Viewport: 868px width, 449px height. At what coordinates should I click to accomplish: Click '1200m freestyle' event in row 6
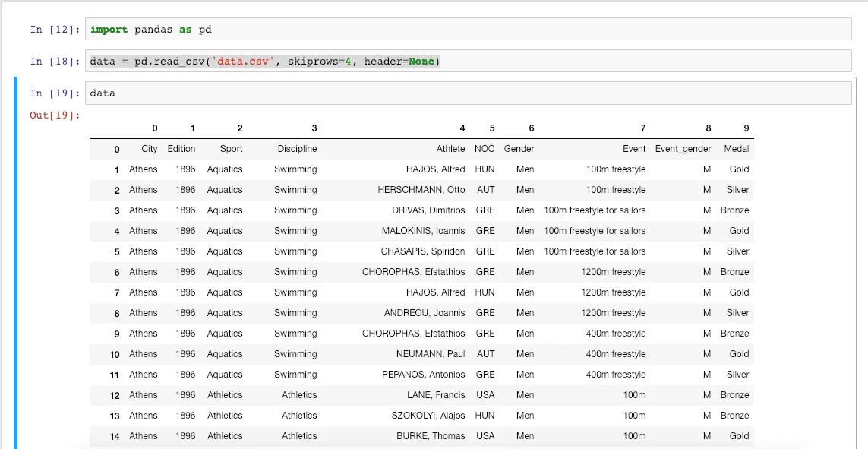614,272
